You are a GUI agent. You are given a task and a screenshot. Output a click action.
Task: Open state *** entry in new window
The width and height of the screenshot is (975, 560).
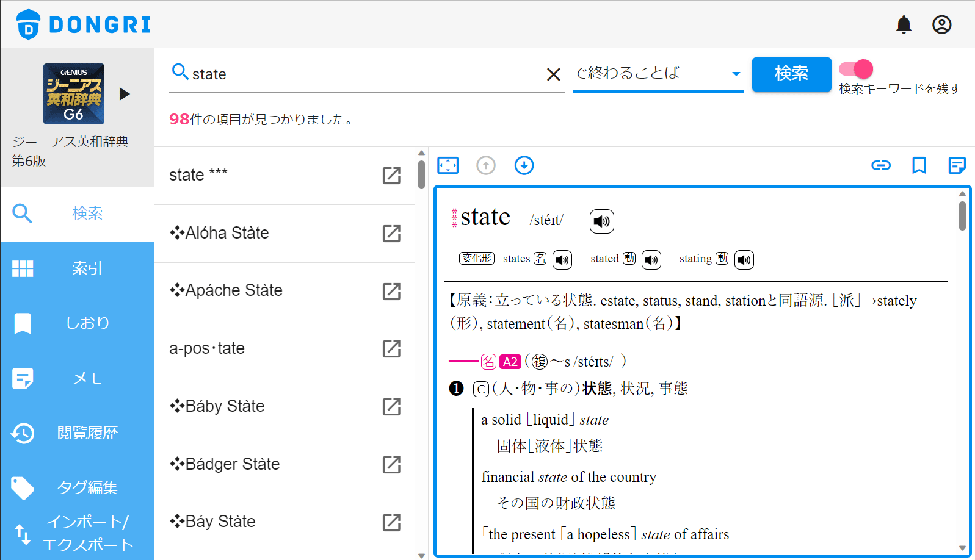391,176
